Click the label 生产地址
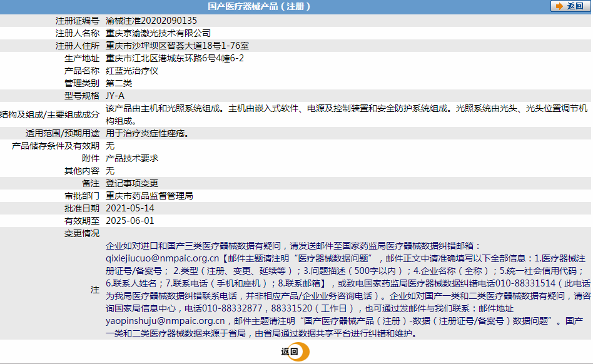Image resolution: width=593 pixels, height=364 pixels. [x=82, y=58]
